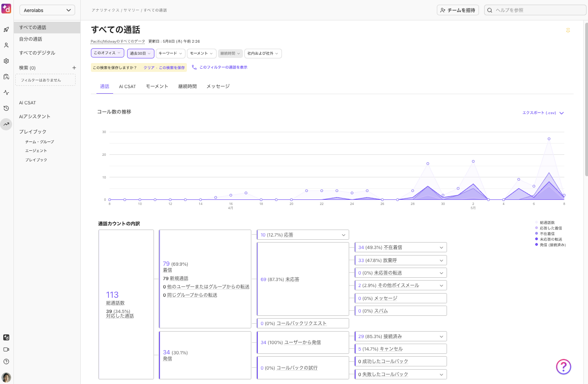Switch to the メッセージ tab
The width and height of the screenshot is (588, 384).
pos(218,86)
